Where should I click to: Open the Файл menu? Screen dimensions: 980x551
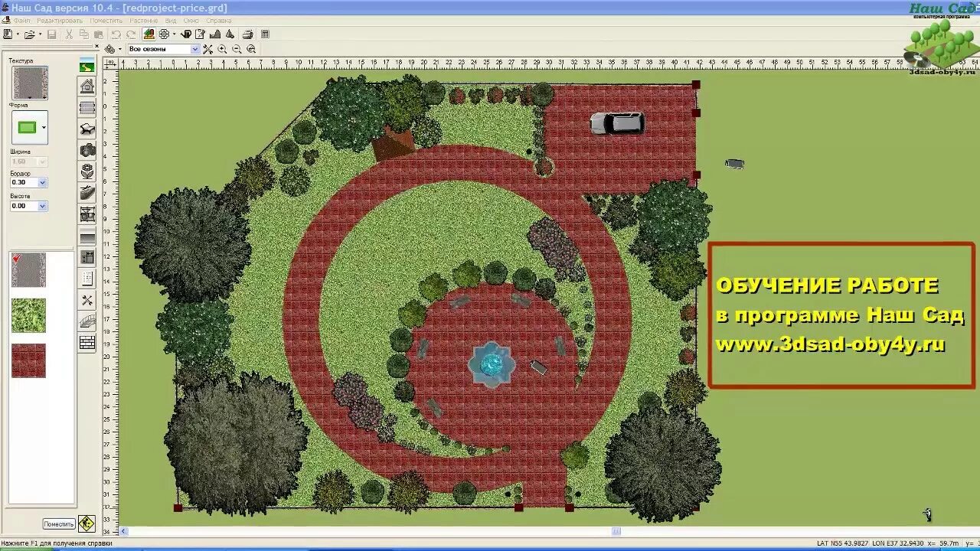22,21
